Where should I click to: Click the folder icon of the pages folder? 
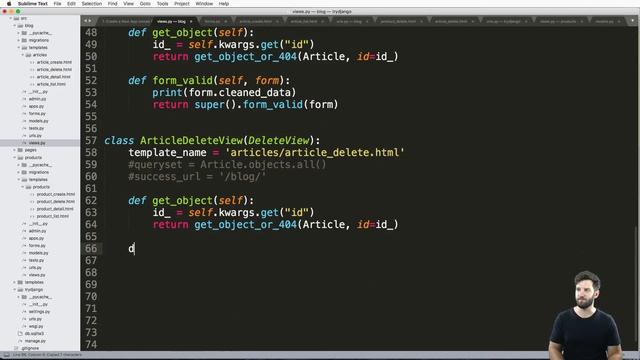click(20, 150)
